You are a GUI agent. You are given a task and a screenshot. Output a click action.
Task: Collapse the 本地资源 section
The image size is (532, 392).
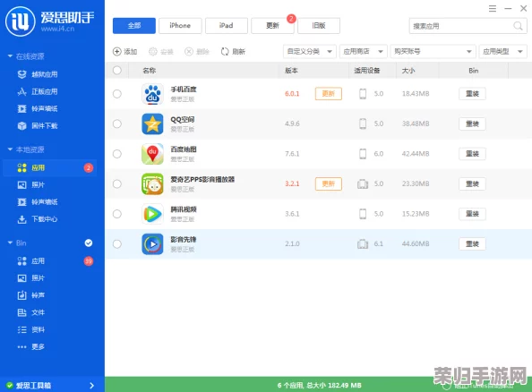pyautogui.click(x=10, y=149)
